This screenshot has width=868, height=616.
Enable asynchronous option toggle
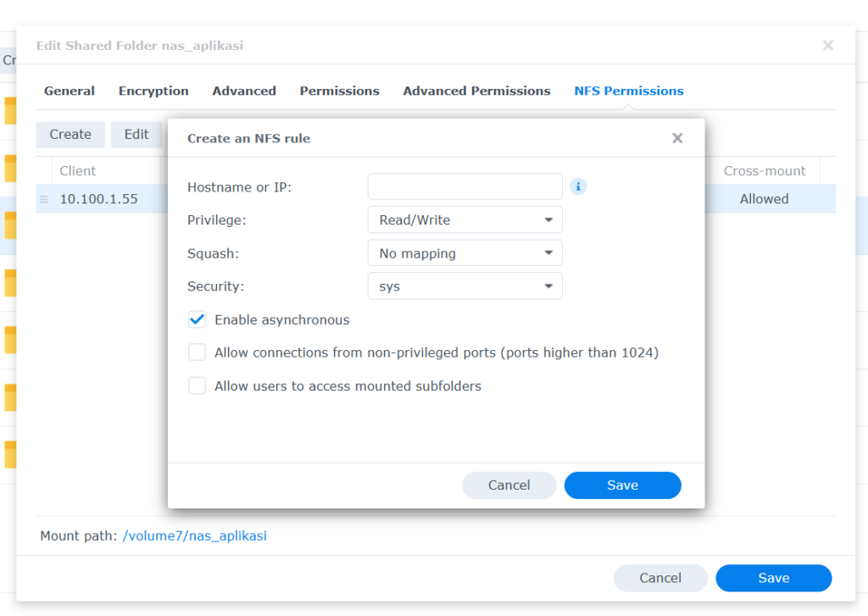pos(197,319)
